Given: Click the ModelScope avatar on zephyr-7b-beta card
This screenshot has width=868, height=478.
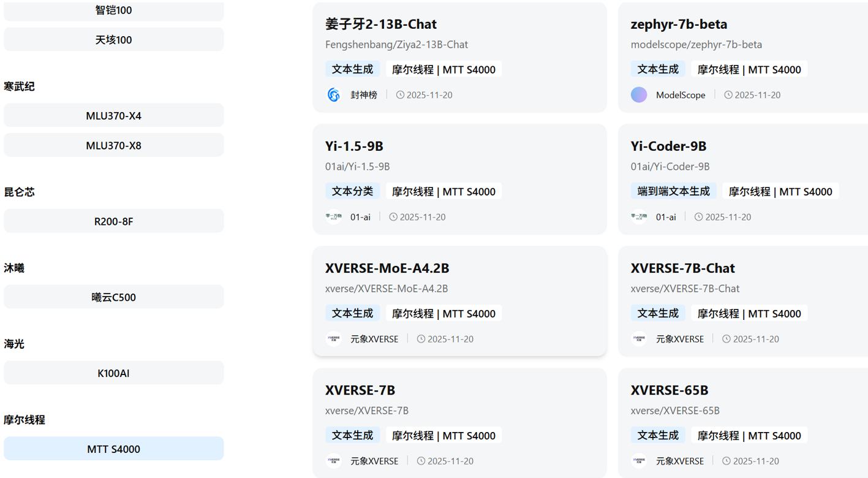Looking at the screenshot, I should tap(639, 95).
